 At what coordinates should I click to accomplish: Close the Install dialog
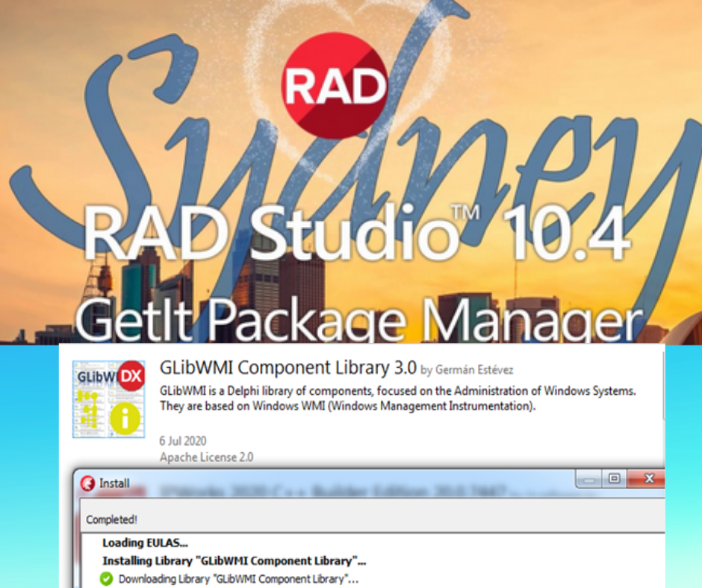click(x=647, y=479)
